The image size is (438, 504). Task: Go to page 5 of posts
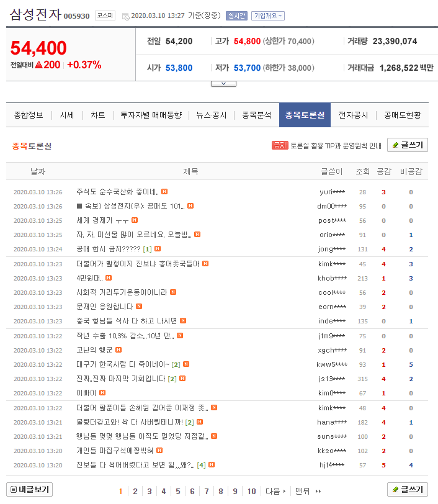[177, 492]
